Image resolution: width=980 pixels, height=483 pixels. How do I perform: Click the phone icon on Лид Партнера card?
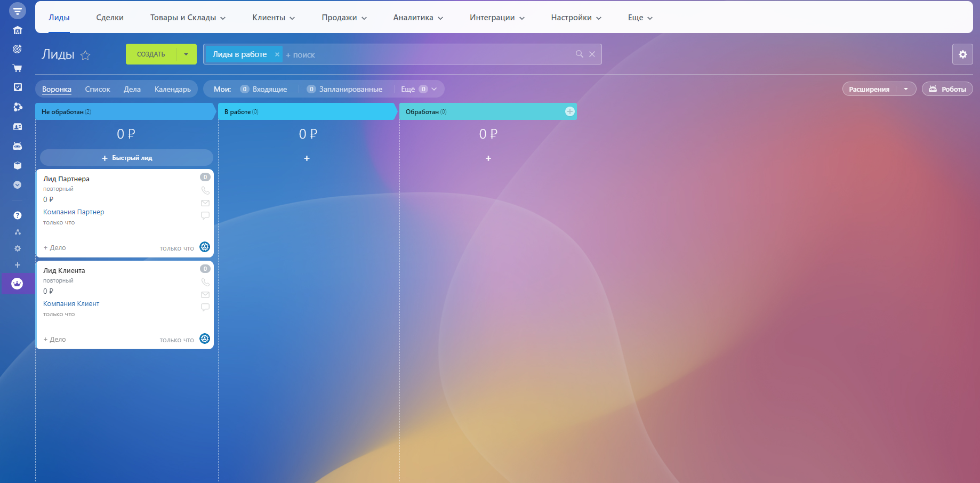(x=205, y=190)
